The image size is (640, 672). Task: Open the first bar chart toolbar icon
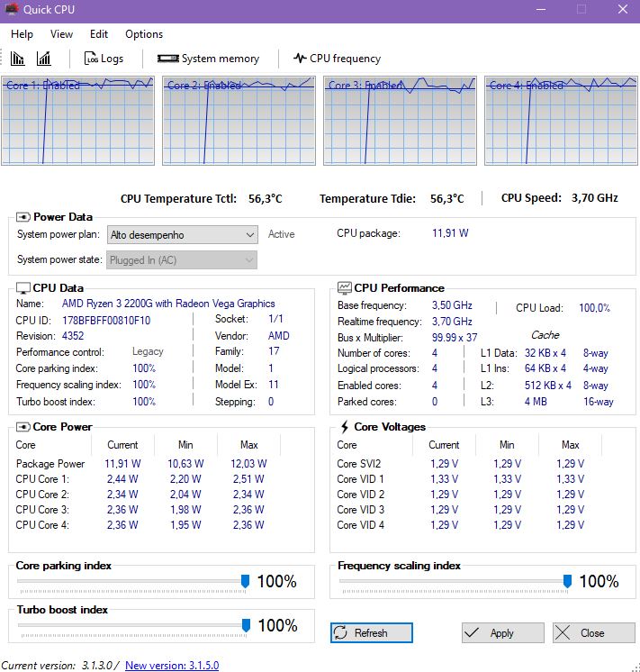18,59
